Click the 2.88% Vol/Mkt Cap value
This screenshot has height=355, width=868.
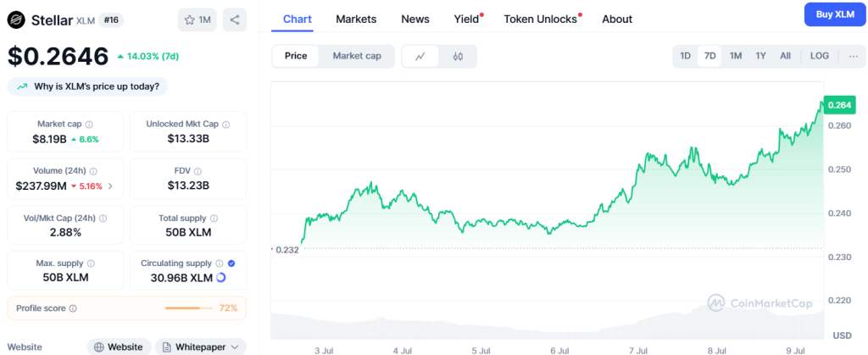[65, 233]
